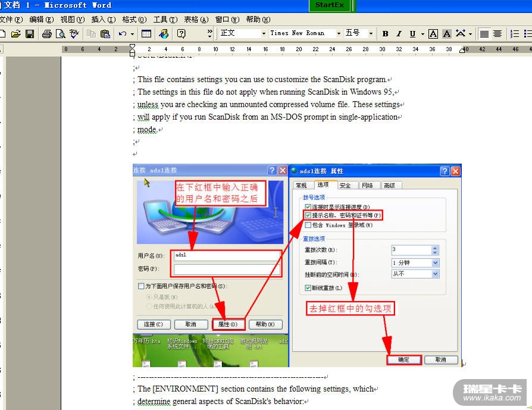Click the word 'ScanDisk' in the first paragraph line
This screenshot has height=410, width=532.
point(339,79)
